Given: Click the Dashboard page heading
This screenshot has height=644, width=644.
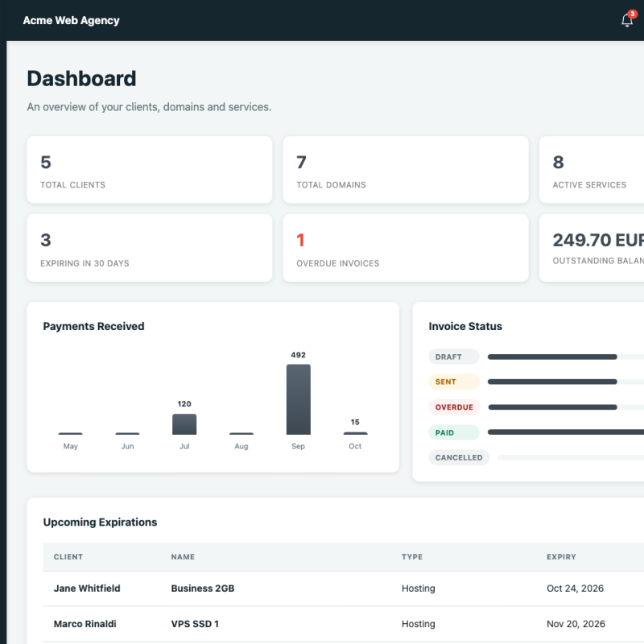Looking at the screenshot, I should pos(81,78).
